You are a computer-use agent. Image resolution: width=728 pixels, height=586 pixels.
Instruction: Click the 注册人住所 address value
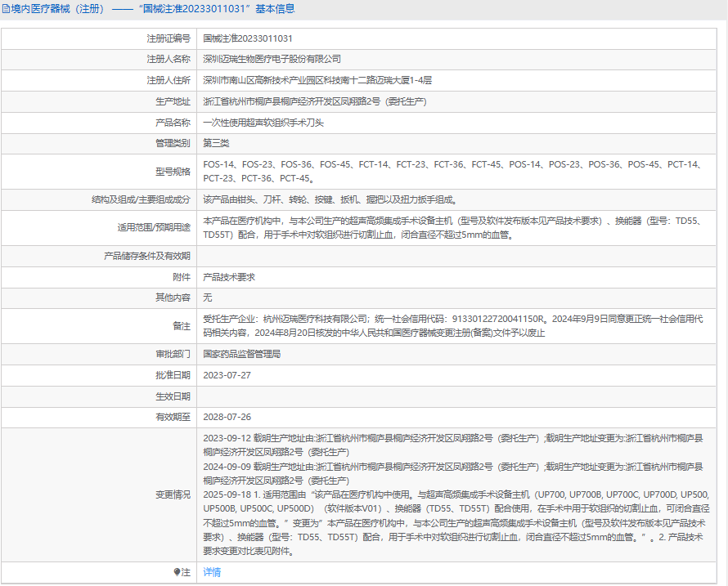(x=317, y=80)
